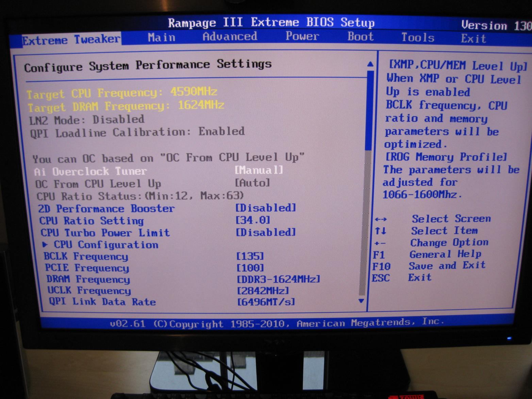Open UCLK Frequency [2842MHz] options
This screenshot has width=532, height=399.
click(263, 291)
